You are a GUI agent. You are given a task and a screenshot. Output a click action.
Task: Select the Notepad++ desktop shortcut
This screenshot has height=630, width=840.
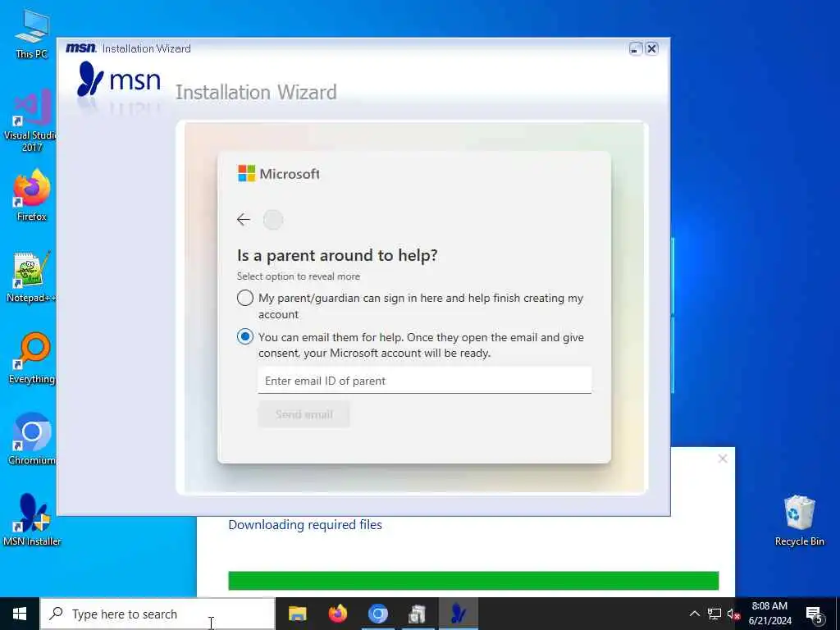click(32, 277)
